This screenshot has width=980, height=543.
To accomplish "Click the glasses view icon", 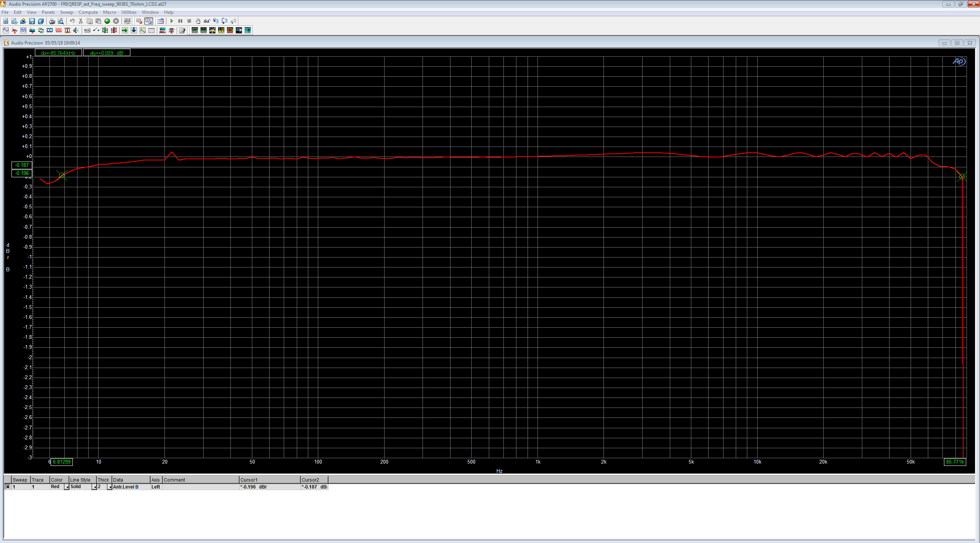I will [x=207, y=21].
